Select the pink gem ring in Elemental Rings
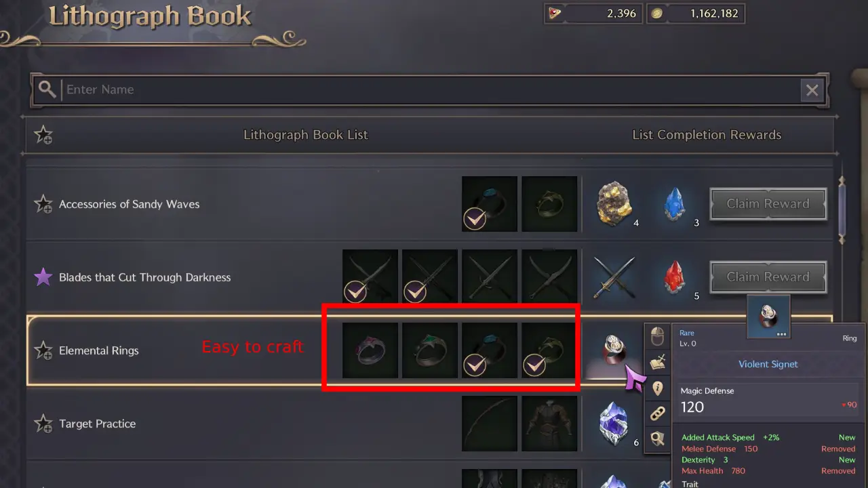868x488 pixels. click(x=370, y=350)
